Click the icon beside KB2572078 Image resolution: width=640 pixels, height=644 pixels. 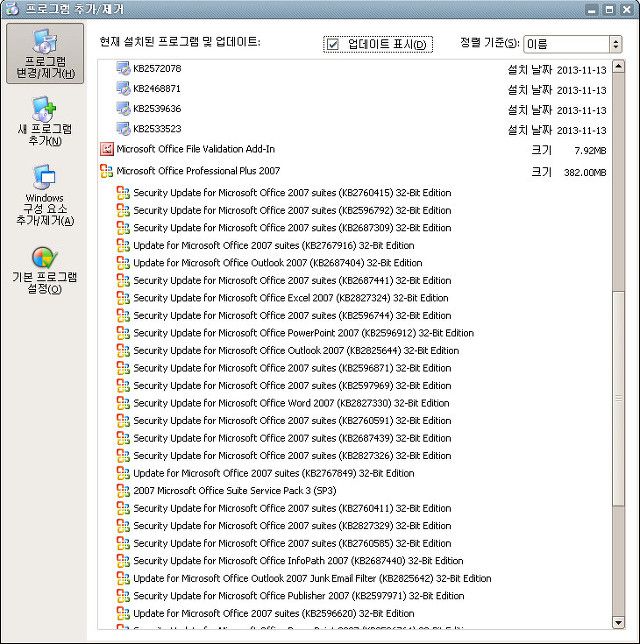(x=123, y=68)
